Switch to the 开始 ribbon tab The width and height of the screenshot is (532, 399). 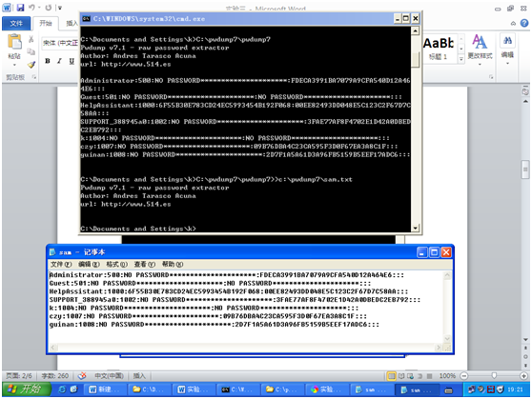click(x=46, y=23)
